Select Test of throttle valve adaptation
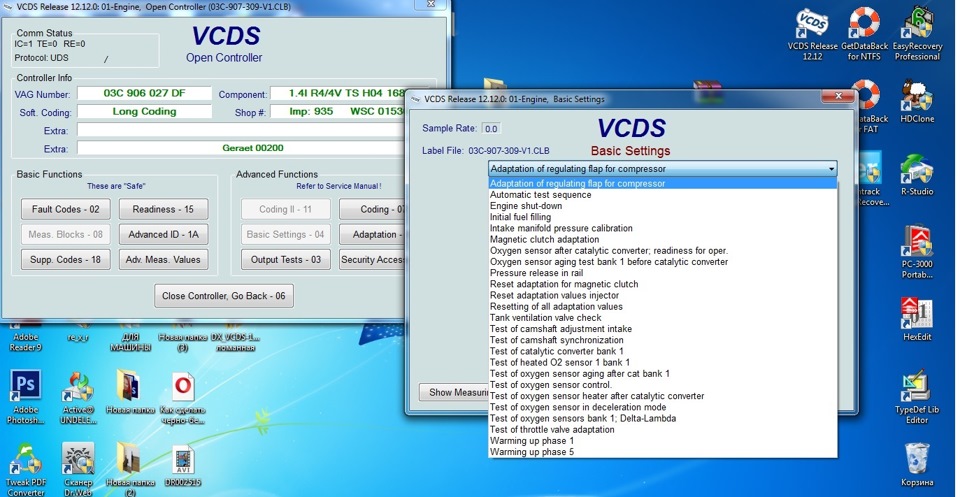The image size is (960, 497). (662, 430)
